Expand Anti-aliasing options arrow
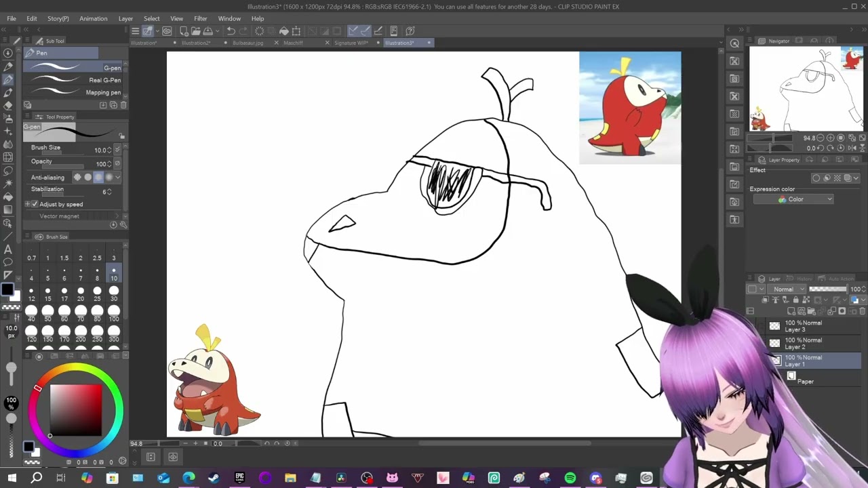This screenshot has height=488, width=868. pyautogui.click(x=118, y=177)
